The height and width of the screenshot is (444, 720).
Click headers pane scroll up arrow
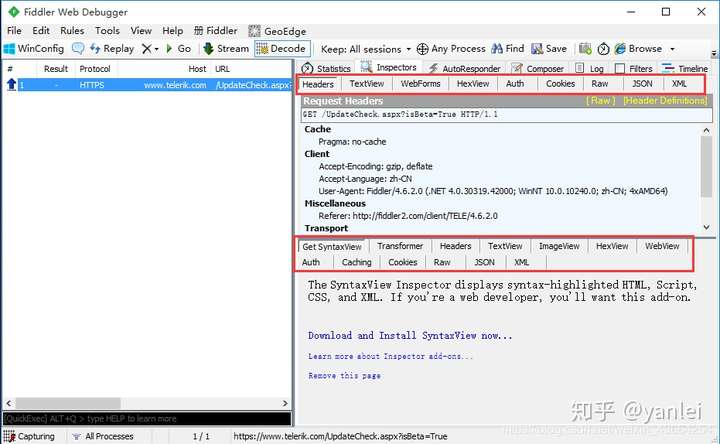pyautogui.click(x=706, y=130)
